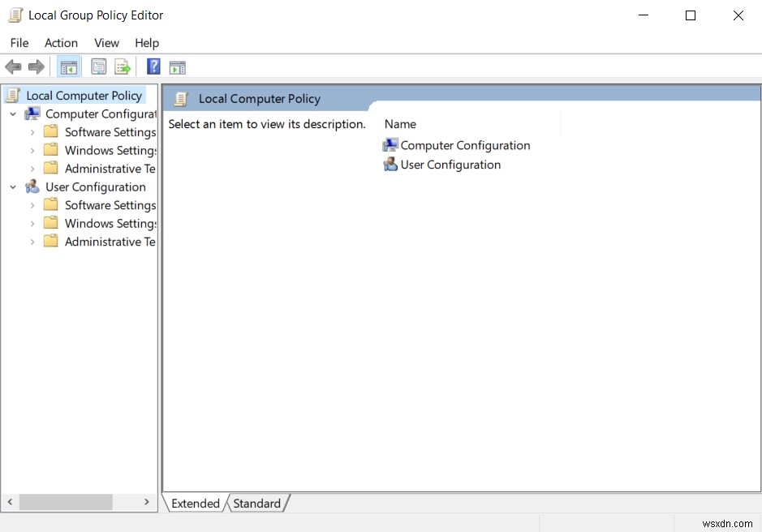Click the Back navigation arrow icon
This screenshot has width=762, height=532.
point(13,66)
